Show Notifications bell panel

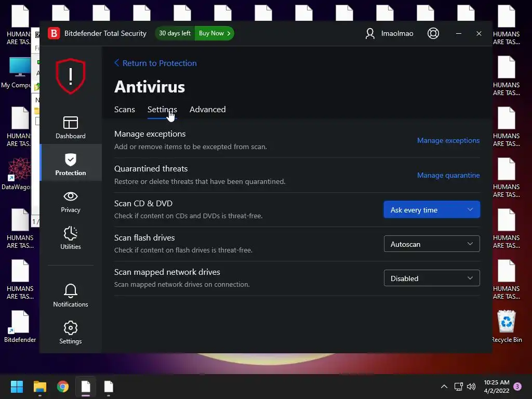click(71, 296)
